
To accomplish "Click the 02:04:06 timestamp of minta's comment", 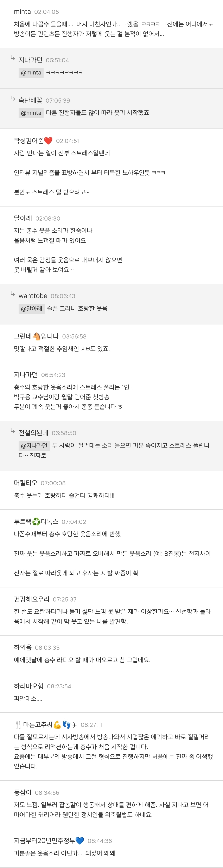I will pos(46,12).
